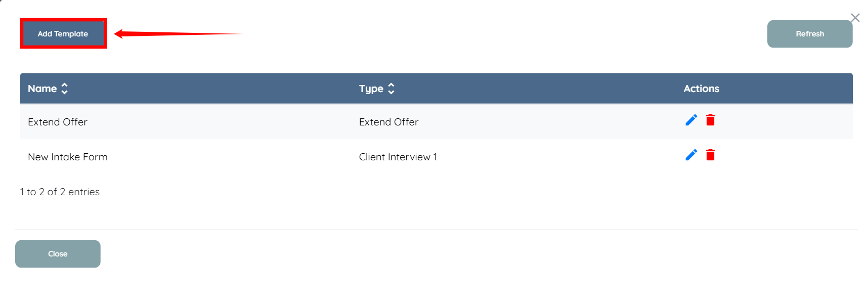Click the Type column header label
Image resolution: width=868 pixels, height=307 pixels.
(371, 89)
